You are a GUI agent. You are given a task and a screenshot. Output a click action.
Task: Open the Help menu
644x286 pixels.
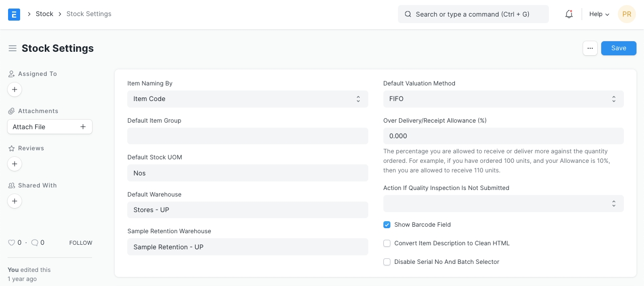point(599,14)
